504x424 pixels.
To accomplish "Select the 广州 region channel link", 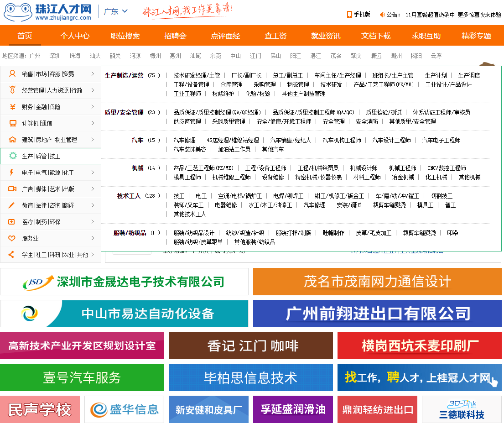I will [35, 56].
